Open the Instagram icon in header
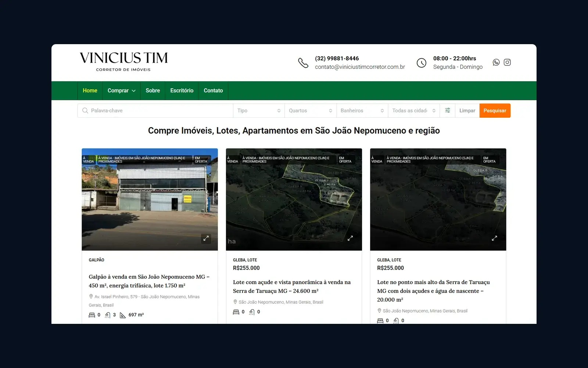Screen dimensions: 588x368 [507, 62]
